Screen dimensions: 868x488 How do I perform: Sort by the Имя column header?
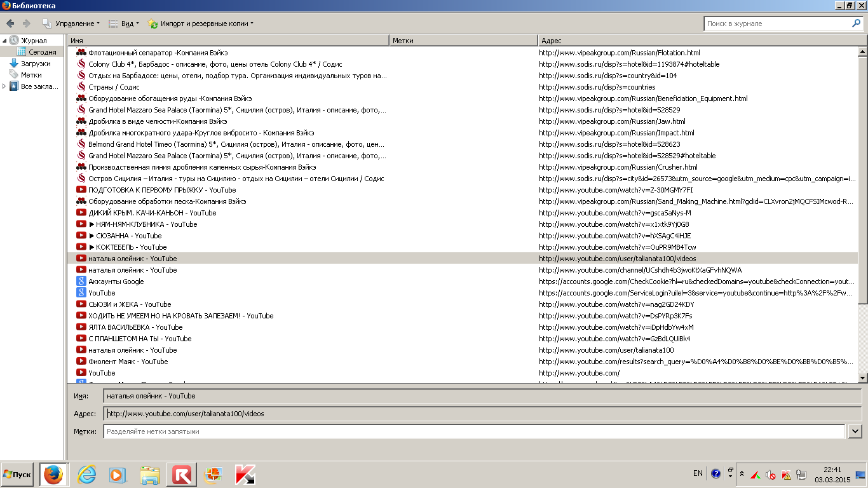pyautogui.click(x=228, y=41)
